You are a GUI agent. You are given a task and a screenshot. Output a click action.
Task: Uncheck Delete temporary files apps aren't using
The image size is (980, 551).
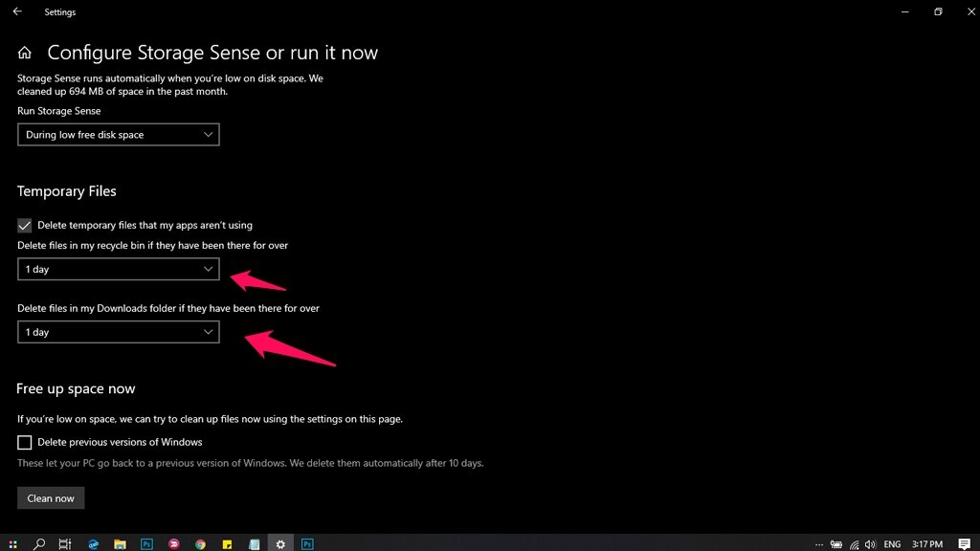[x=24, y=226]
